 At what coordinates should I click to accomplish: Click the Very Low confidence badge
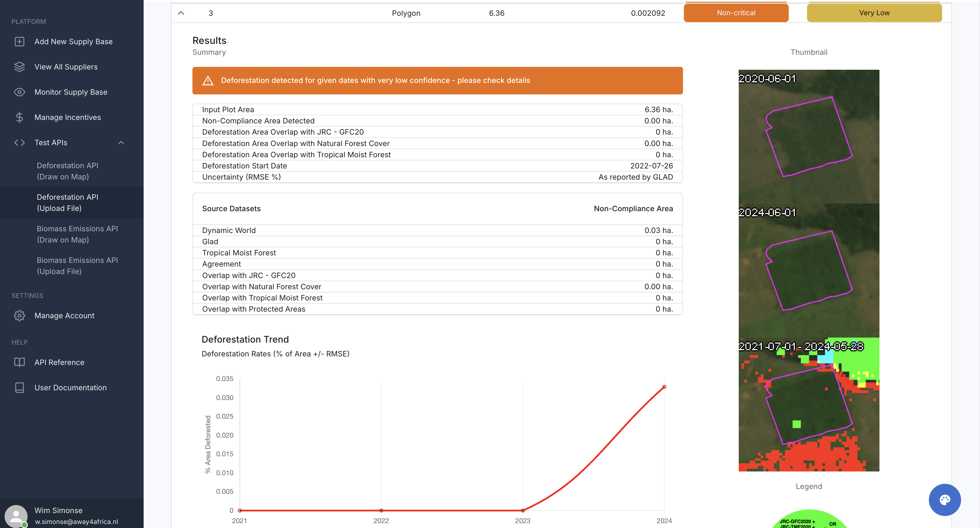click(874, 13)
